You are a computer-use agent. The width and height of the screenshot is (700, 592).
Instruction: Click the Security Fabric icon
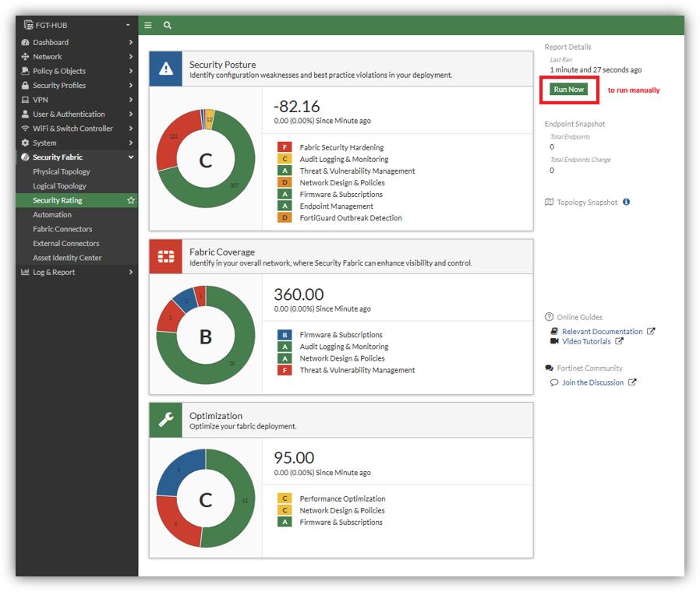[x=25, y=157]
